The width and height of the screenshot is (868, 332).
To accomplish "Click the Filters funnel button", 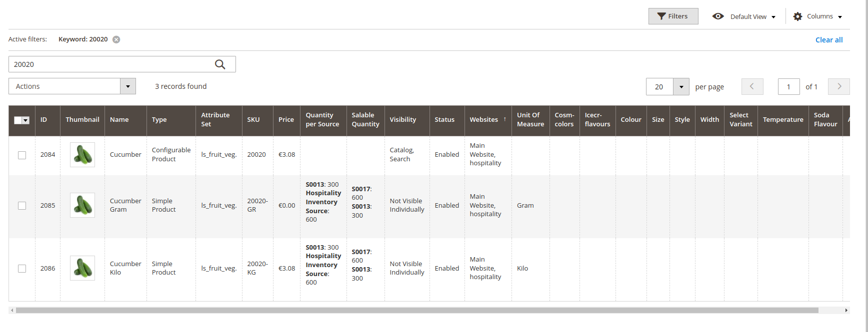I will [673, 16].
